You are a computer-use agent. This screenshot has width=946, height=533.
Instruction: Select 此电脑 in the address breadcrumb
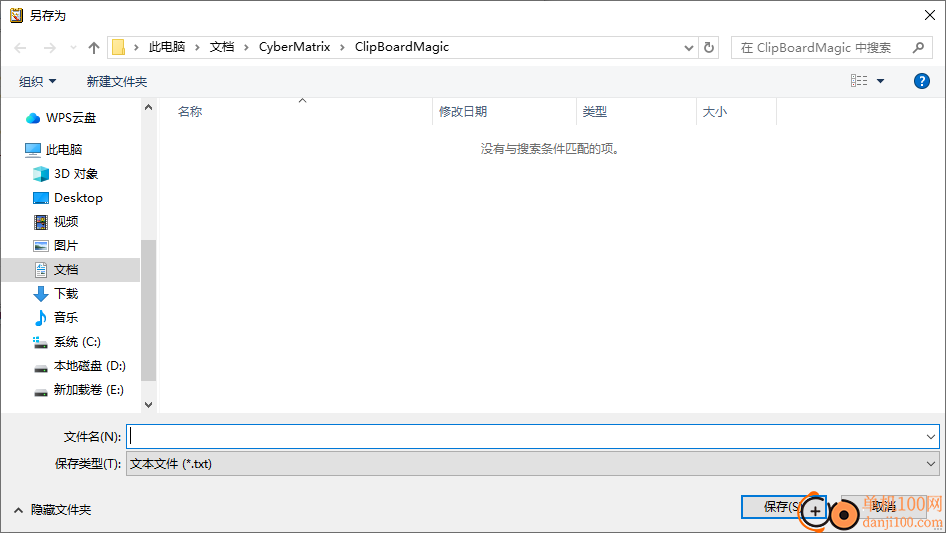tap(167, 47)
